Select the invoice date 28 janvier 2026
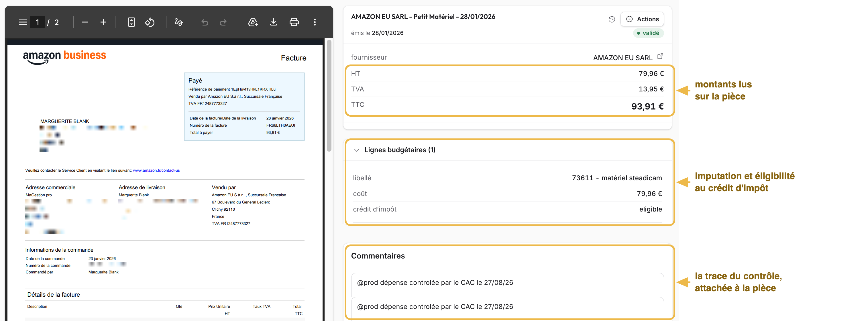This screenshot has width=868, height=321. click(280, 118)
